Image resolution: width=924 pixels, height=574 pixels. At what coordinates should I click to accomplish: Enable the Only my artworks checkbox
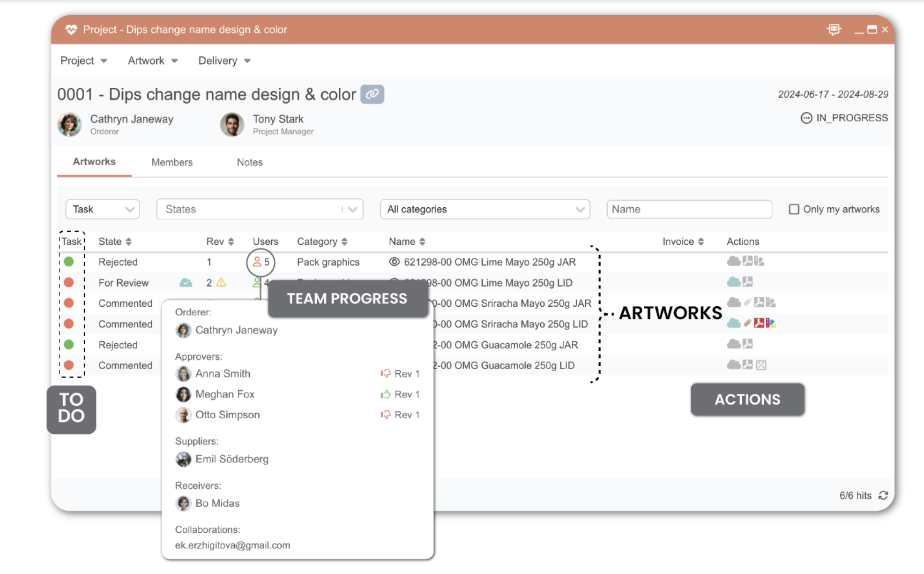(794, 209)
